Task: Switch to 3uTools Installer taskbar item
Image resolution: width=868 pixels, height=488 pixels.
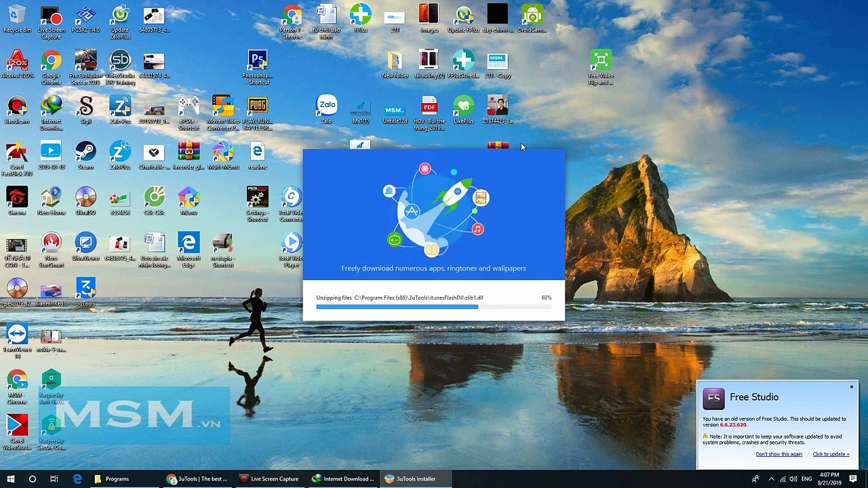Action: (416, 479)
